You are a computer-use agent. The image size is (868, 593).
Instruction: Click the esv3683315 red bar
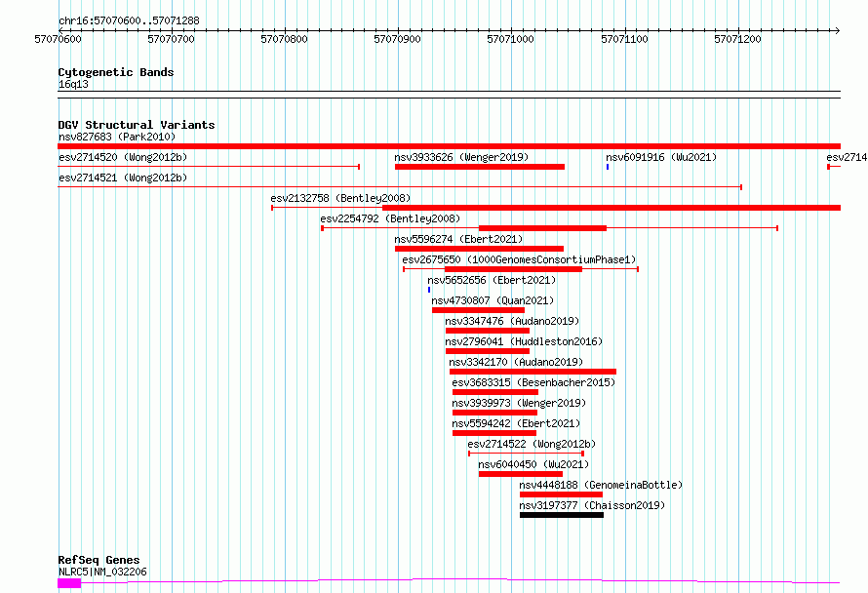(495, 392)
